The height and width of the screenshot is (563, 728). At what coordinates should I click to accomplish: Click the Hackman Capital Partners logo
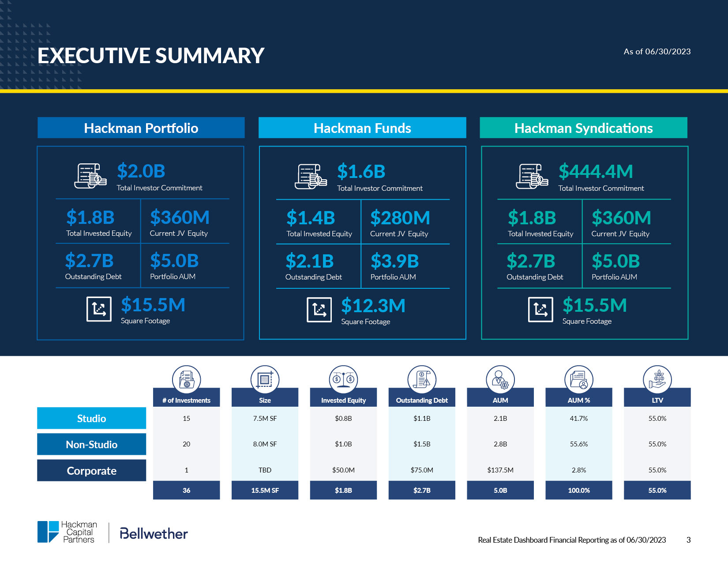(67, 532)
